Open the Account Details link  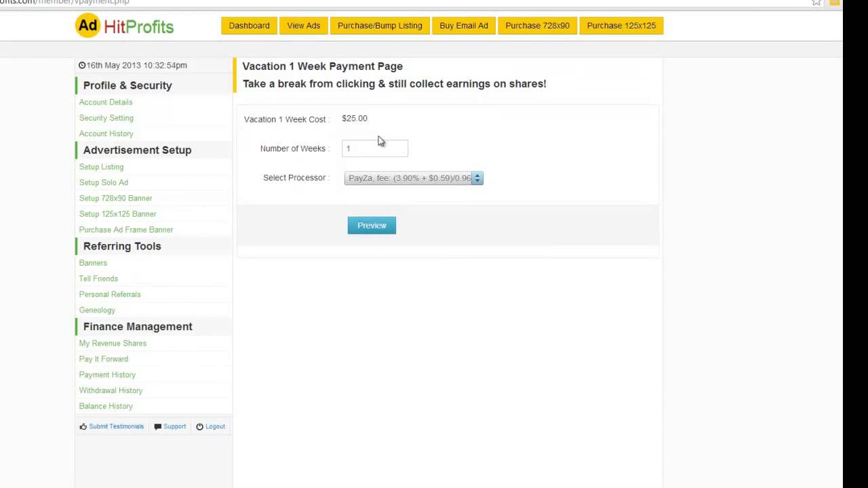point(106,102)
